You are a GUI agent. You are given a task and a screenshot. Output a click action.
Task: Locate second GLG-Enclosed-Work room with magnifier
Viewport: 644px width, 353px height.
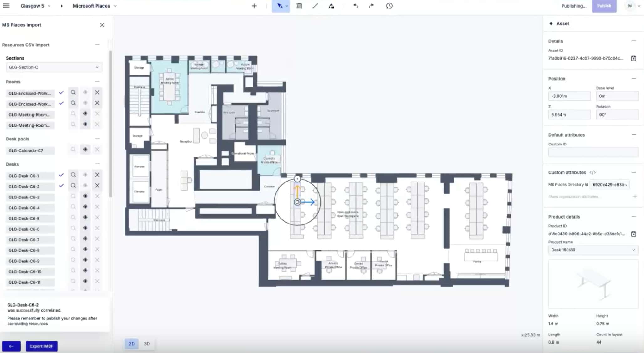pyautogui.click(x=73, y=103)
